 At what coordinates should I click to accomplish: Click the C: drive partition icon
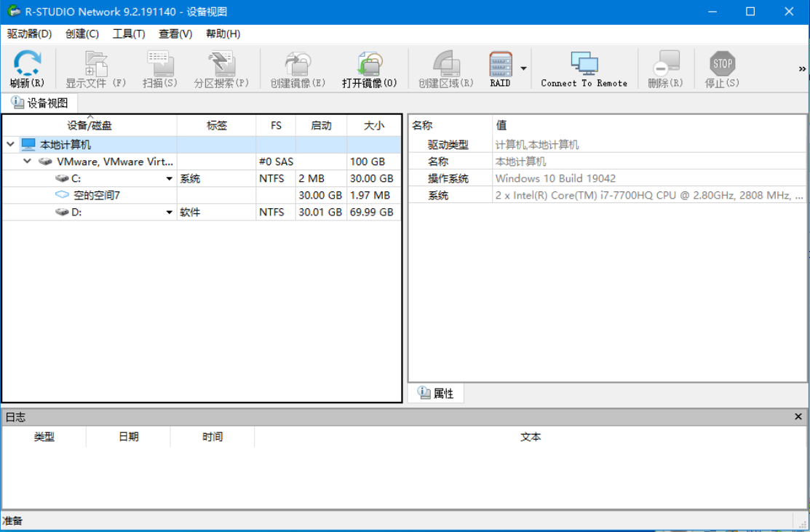click(62, 179)
